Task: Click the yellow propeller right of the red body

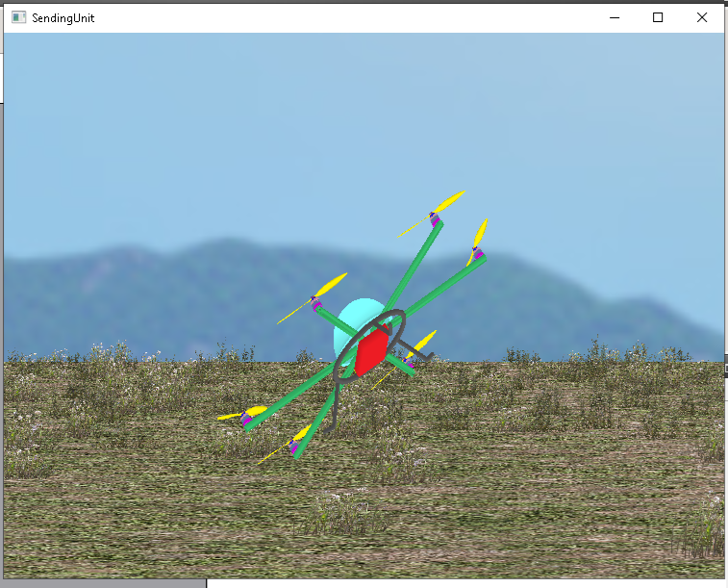Action: coord(423,342)
